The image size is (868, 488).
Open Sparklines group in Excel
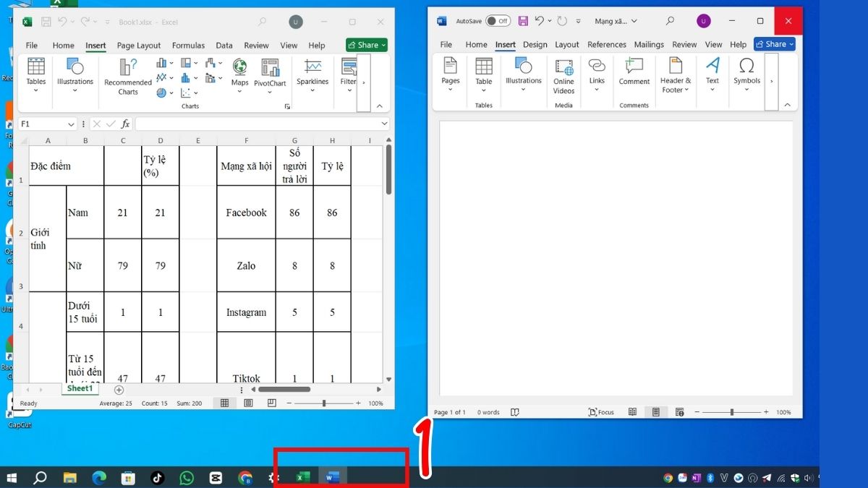pos(312,76)
